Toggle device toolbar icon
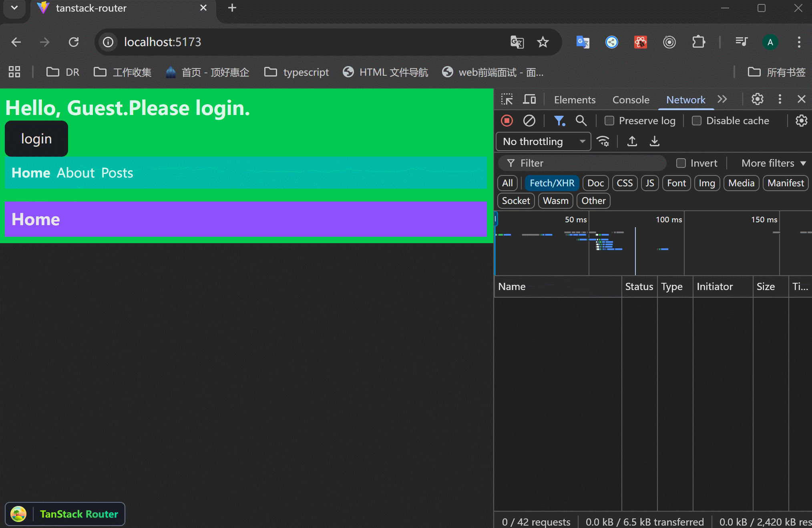The height and width of the screenshot is (528, 812). [529, 99]
